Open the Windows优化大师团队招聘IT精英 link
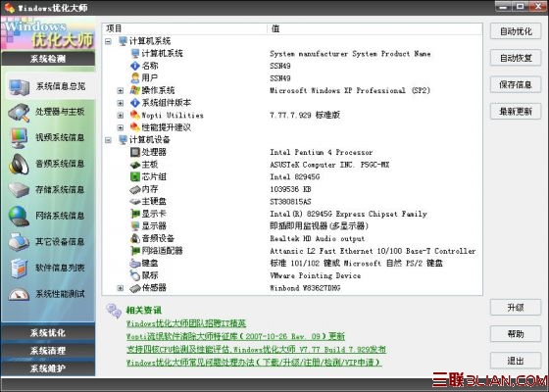Screen dimensions: 549x392 click(186, 323)
